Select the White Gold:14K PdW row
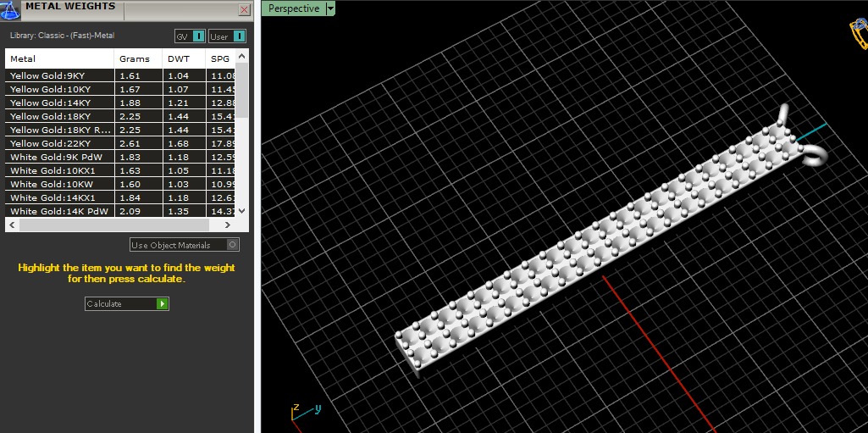Viewport: 868px width, 433px height. (x=120, y=211)
